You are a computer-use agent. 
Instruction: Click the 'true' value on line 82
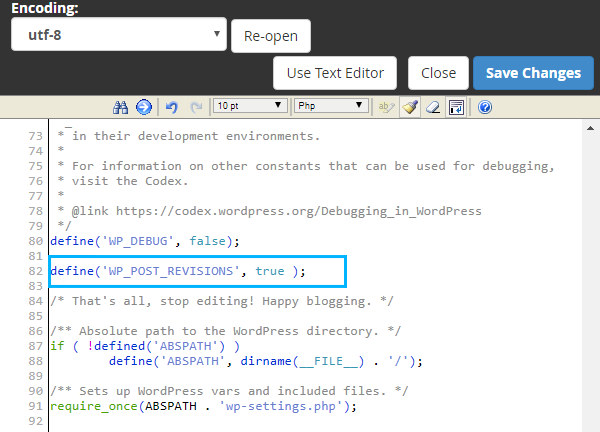[x=270, y=271]
